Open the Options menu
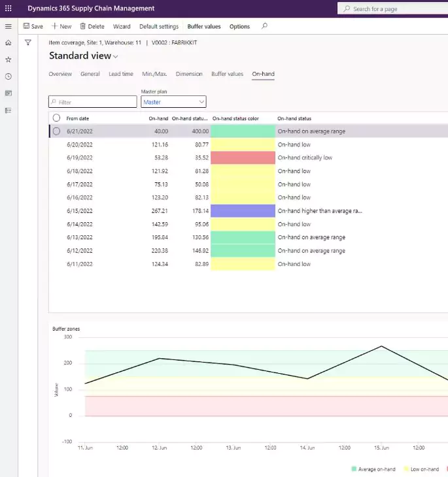Viewport: 448px width, 477px height. (239, 27)
